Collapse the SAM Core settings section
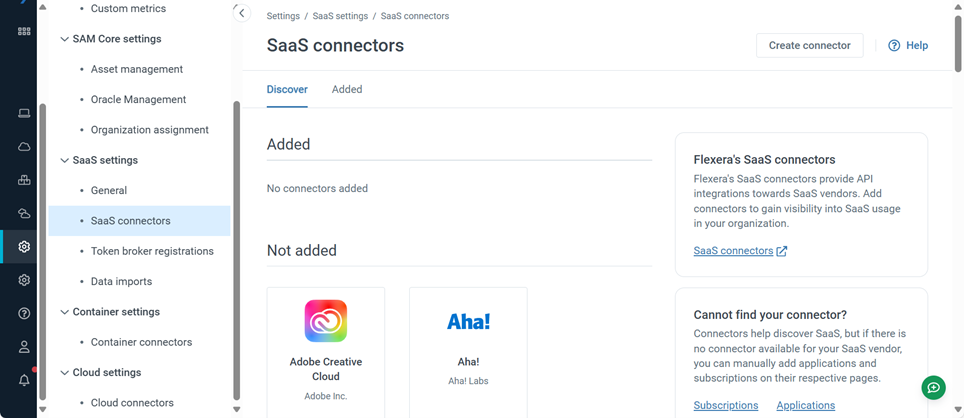 [64, 39]
